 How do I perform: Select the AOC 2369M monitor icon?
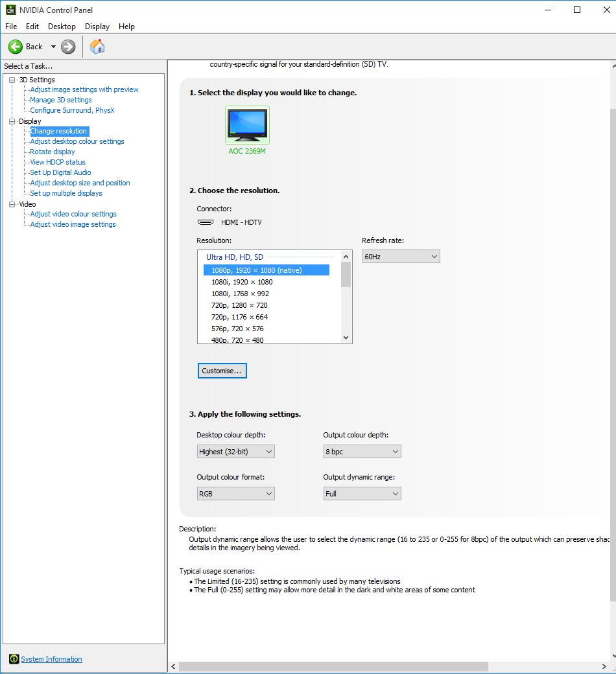point(247,125)
